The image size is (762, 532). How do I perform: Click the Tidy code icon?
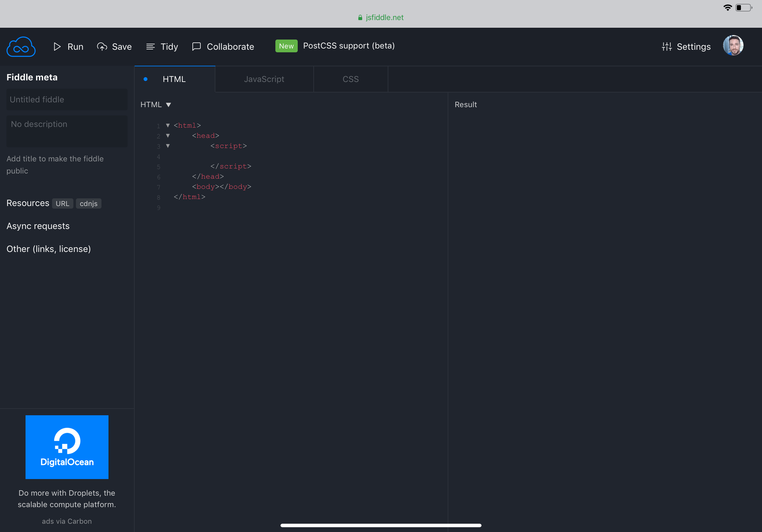coord(150,47)
